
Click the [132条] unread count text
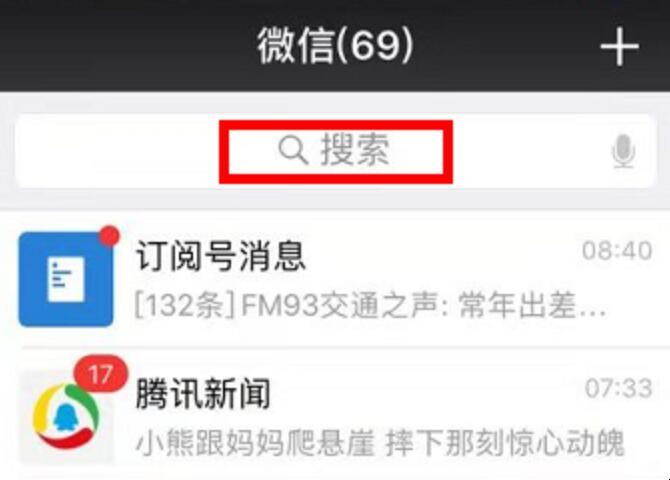tap(185, 306)
